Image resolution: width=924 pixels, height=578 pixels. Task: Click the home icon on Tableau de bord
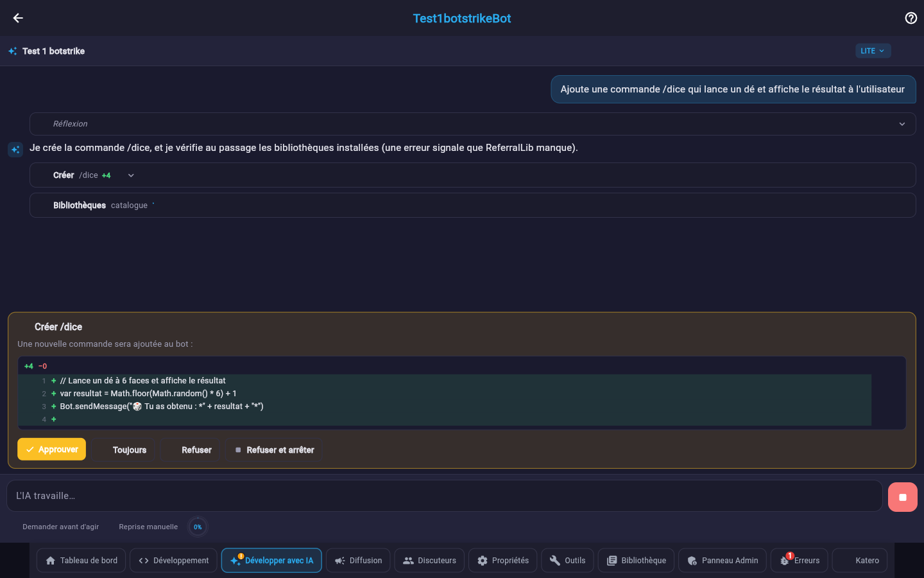[50, 561]
